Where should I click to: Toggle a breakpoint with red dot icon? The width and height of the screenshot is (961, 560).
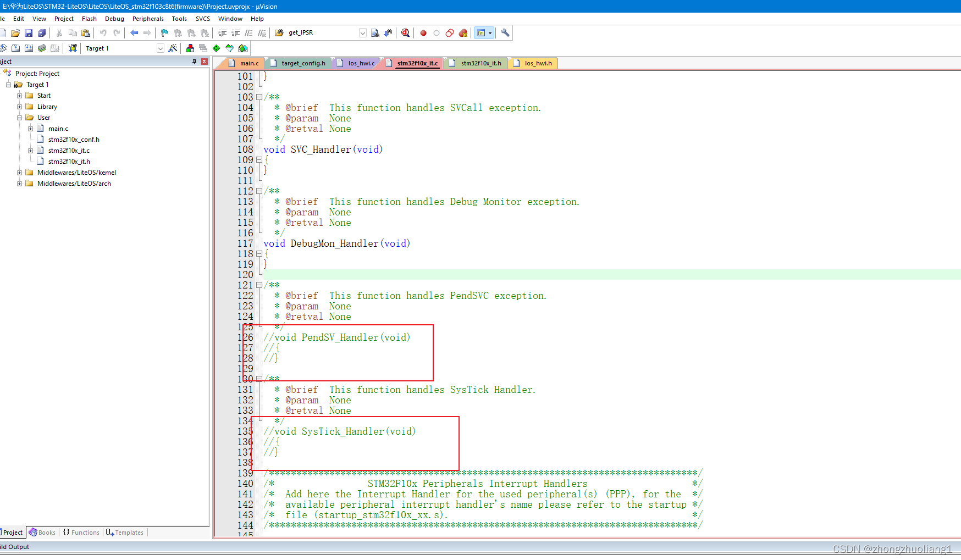click(423, 32)
